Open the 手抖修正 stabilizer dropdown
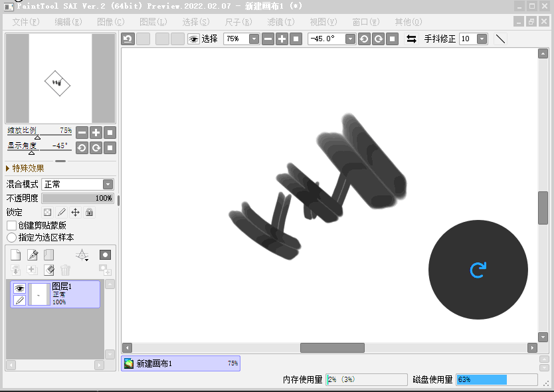Screen dimensions: 554x392 [x=482, y=39]
